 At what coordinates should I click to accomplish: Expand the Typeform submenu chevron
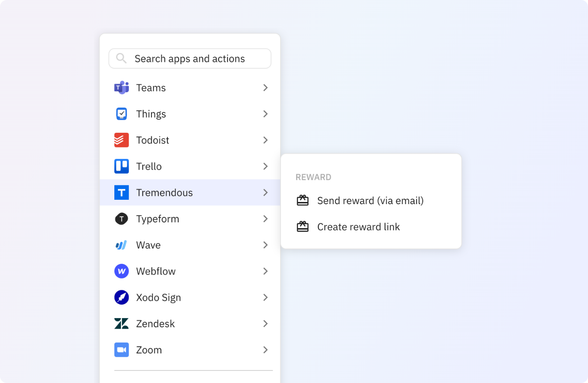(265, 219)
